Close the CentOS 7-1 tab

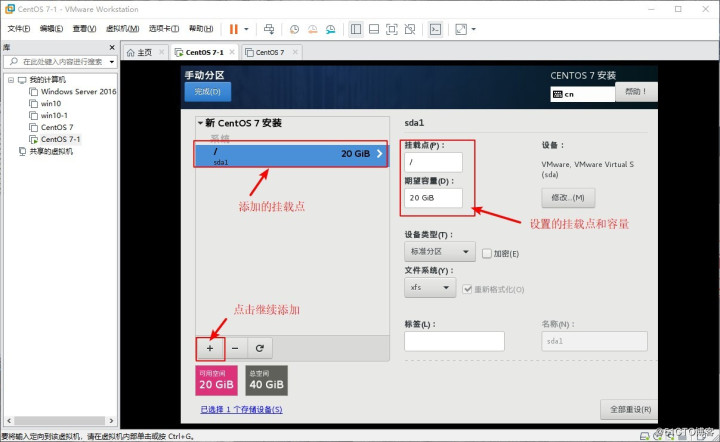(232, 52)
